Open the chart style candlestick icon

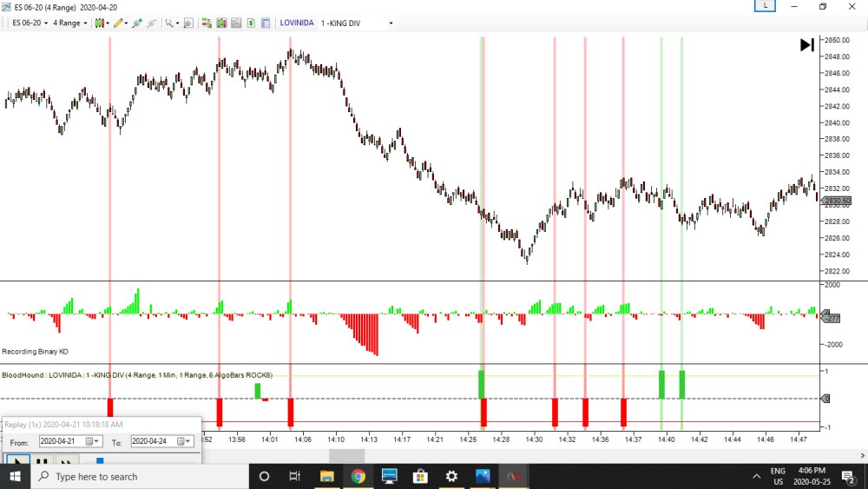(x=98, y=23)
